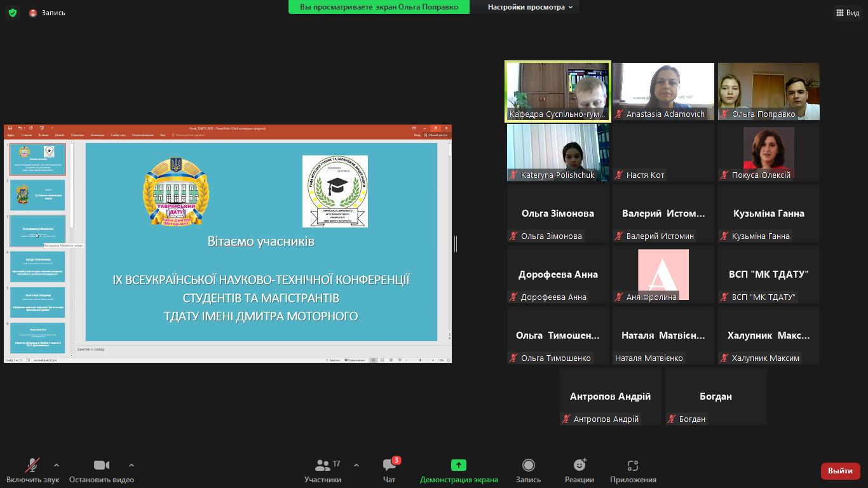Viewport: 868px width, 488px height.
Task: Click Аня Фролина's pink avatar tile
Action: pyautogui.click(x=663, y=274)
